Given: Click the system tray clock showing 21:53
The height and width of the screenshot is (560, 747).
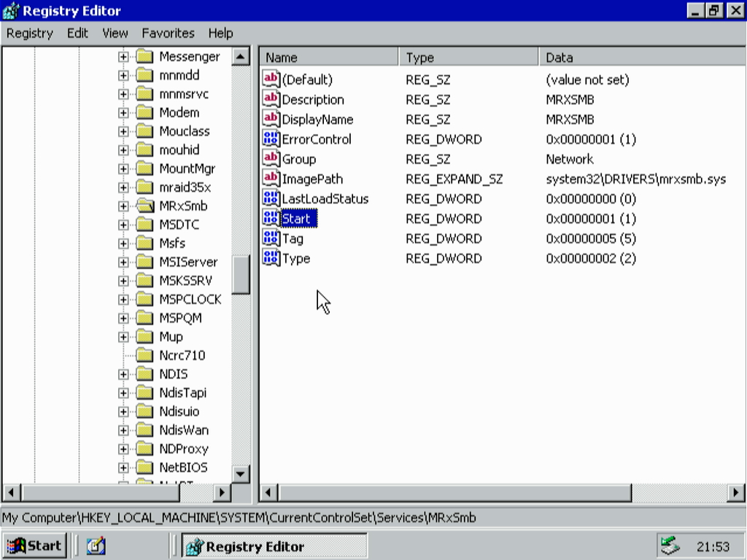Looking at the screenshot, I should click(713, 546).
